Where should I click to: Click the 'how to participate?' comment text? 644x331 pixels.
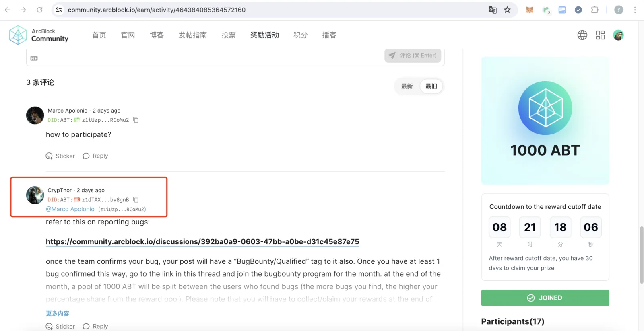[78, 135]
